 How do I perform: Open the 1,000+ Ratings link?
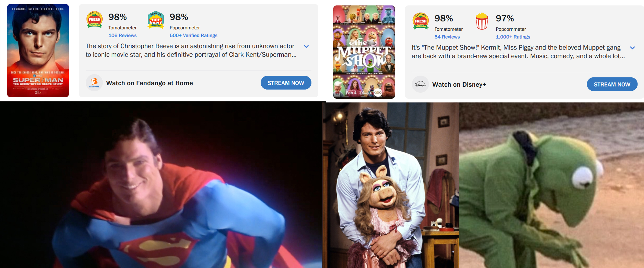coord(513,37)
